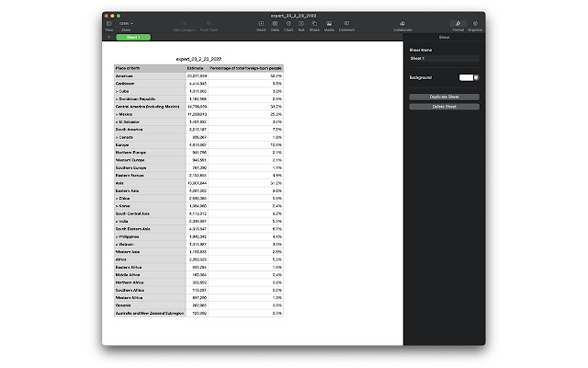Click the Pivot Table toolbar icon
Screen dimensions: 588x368
209,23
